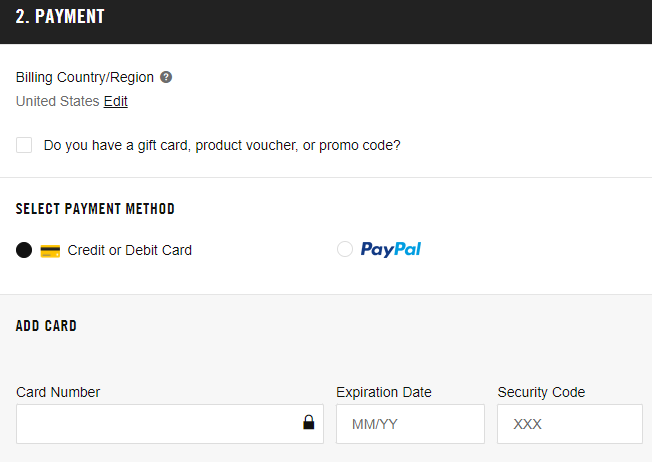Click the Card Number field label
The image size is (652, 462).
click(x=58, y=392)
